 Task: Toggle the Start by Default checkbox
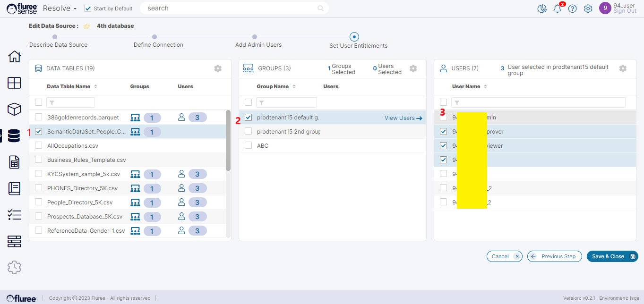pos(87,8)
